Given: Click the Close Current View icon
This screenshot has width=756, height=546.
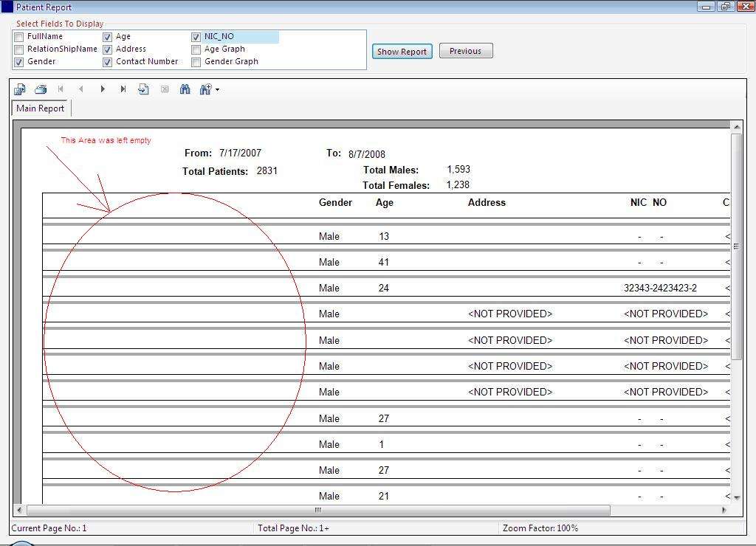Looking at the screenshot, I should 165,89.
